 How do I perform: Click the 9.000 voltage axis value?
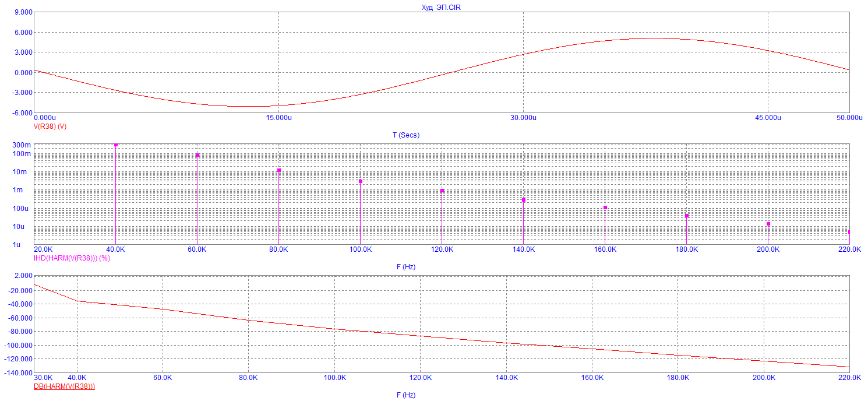pyautogui.click(x=22, y=12)
